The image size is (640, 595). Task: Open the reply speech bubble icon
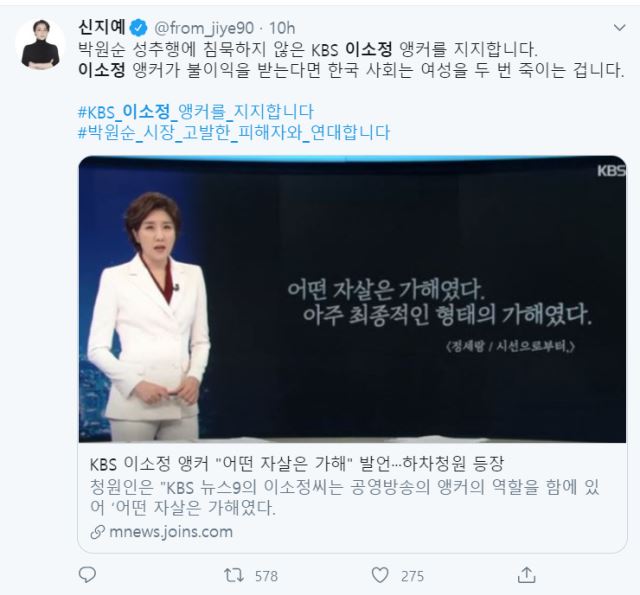pyautogui.click(x=87, y=575)
